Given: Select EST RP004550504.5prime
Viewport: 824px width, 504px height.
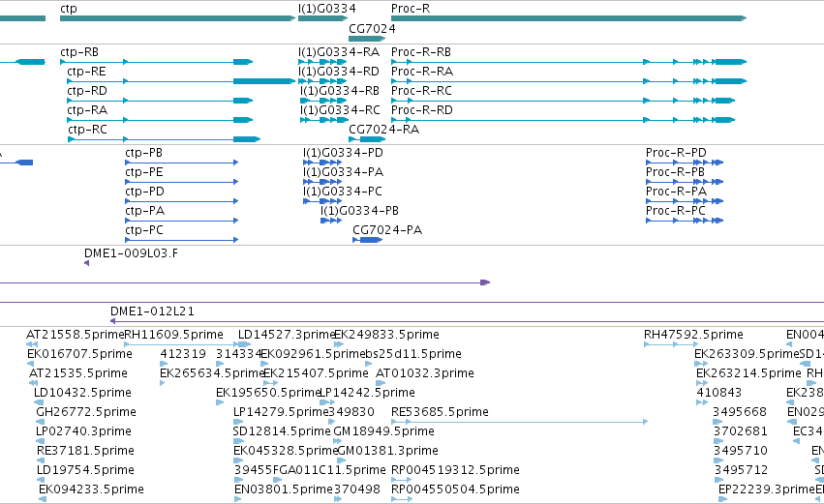Looking at the screenshot, I should [402, 500].
